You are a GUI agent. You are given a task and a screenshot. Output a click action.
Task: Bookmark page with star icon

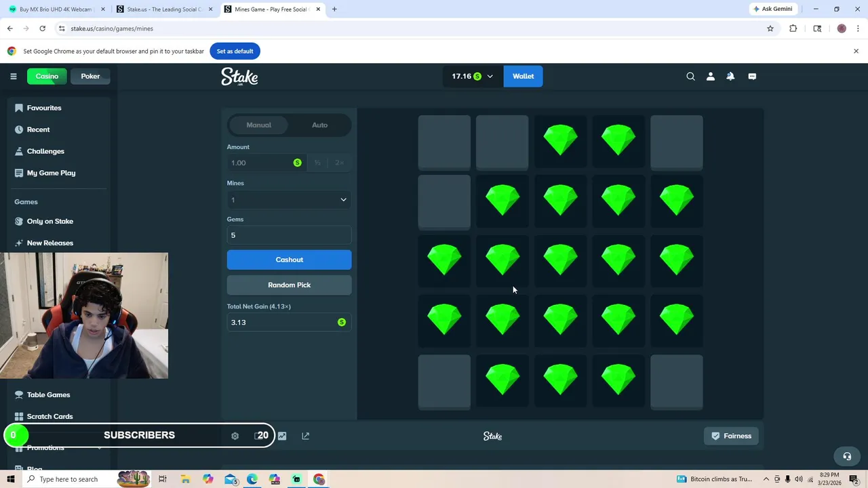(770, 28)
